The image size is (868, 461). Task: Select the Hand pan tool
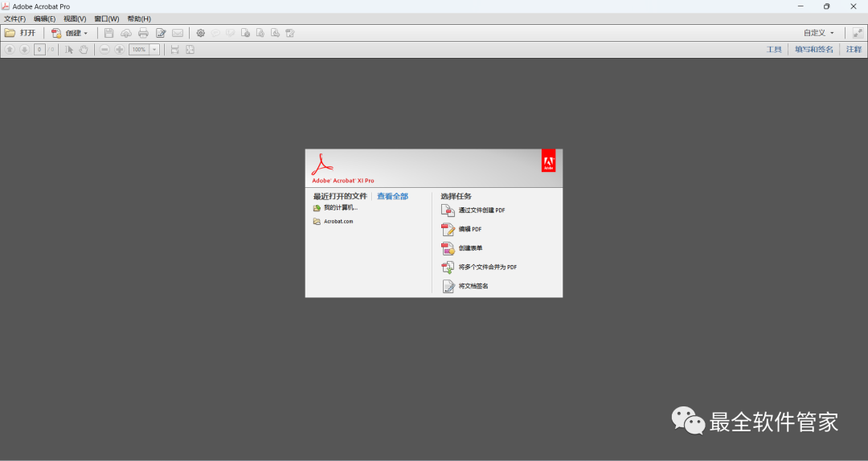[84, 50]
